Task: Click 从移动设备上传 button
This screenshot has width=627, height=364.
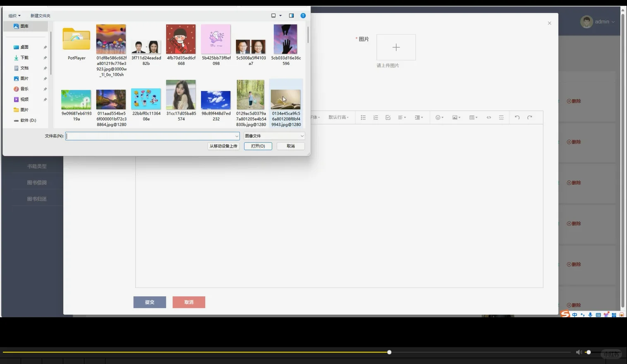Action: pyautogui.click(x=223, y=146)
